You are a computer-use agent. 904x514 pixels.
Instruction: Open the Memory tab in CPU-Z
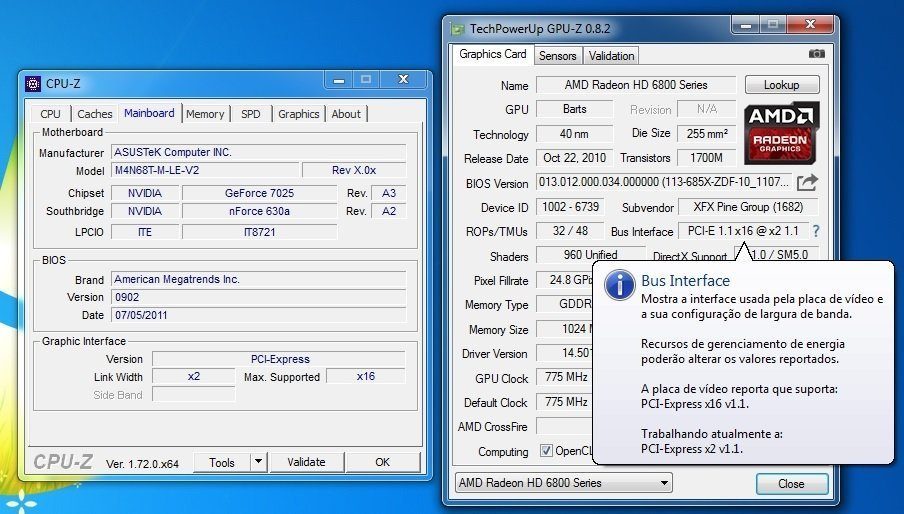(205, 114)
